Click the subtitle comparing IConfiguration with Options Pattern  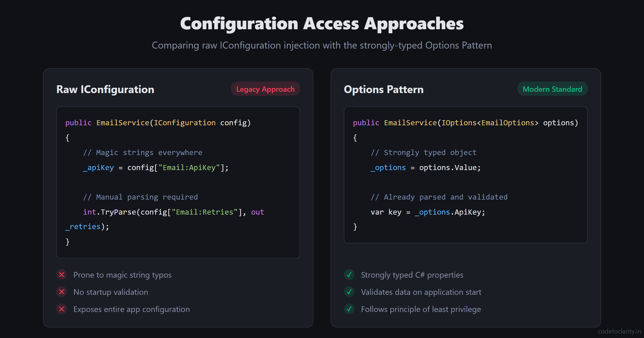point(322,45)
